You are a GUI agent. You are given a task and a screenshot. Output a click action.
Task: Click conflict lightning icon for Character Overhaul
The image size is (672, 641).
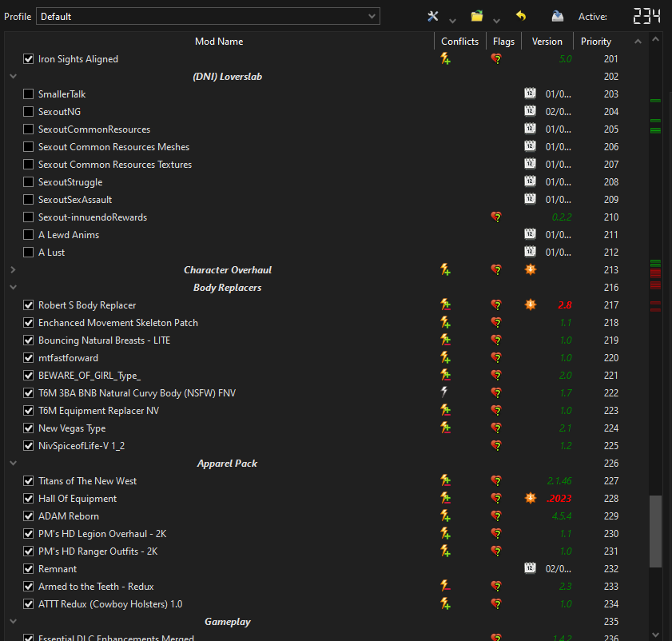click(445, 269)
